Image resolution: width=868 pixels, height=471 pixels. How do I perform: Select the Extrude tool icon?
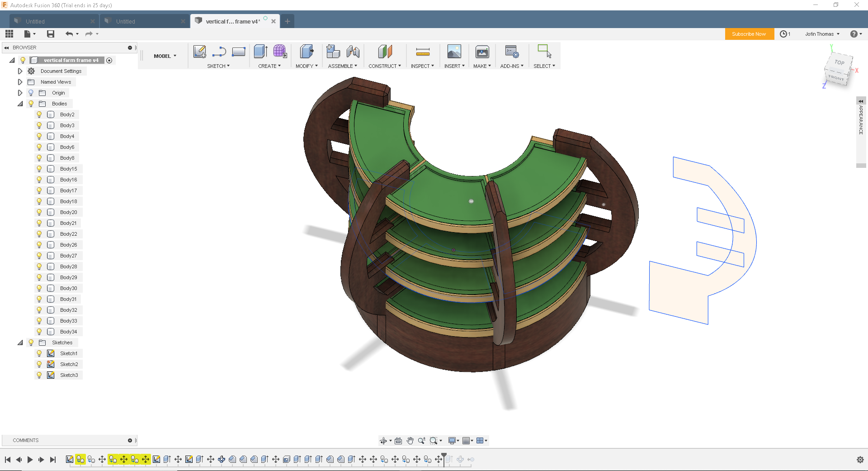260,52
